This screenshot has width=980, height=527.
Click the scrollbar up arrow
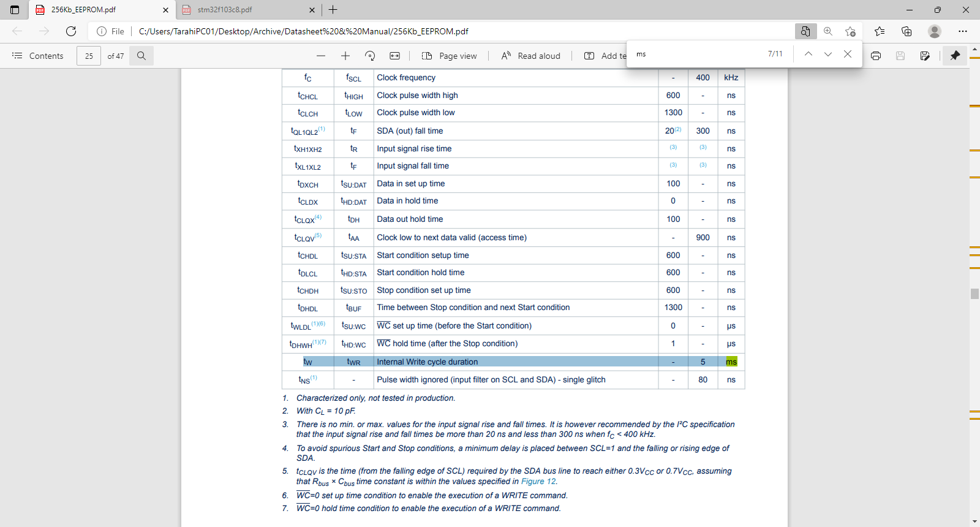974,48
